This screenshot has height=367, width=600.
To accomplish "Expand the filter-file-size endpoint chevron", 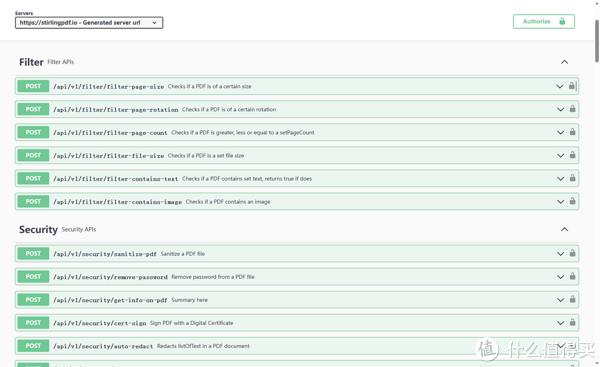I will [561, 156].
